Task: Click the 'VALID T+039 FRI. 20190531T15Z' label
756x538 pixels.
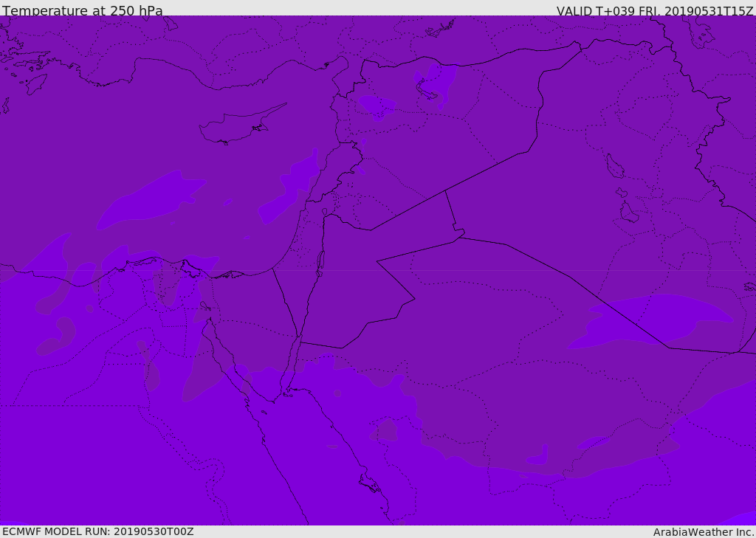Action: click(655, 11)
